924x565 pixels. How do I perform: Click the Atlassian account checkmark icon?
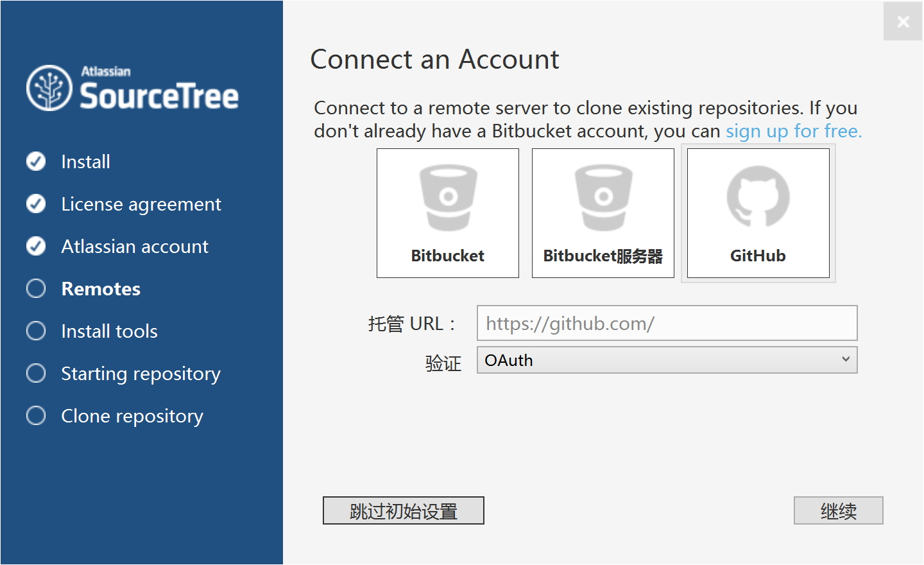(x=36, y=246)
